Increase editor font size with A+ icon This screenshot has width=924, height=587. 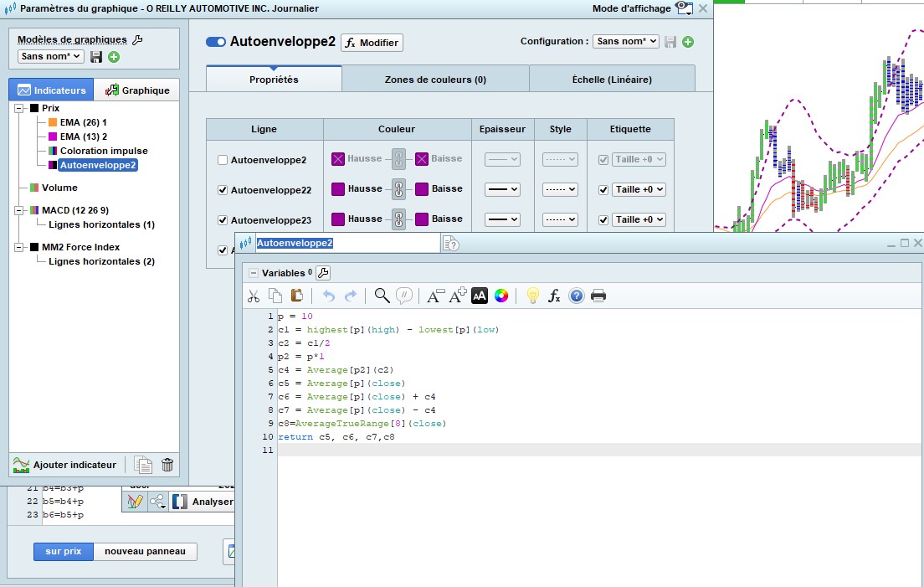pyautogui.click(x=457, y=296)
